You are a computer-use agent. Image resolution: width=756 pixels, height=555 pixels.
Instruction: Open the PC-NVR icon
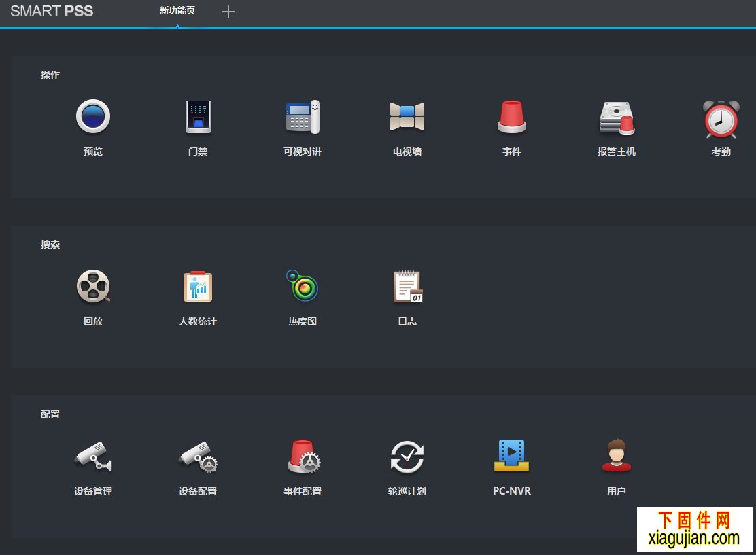click(511, 456)
